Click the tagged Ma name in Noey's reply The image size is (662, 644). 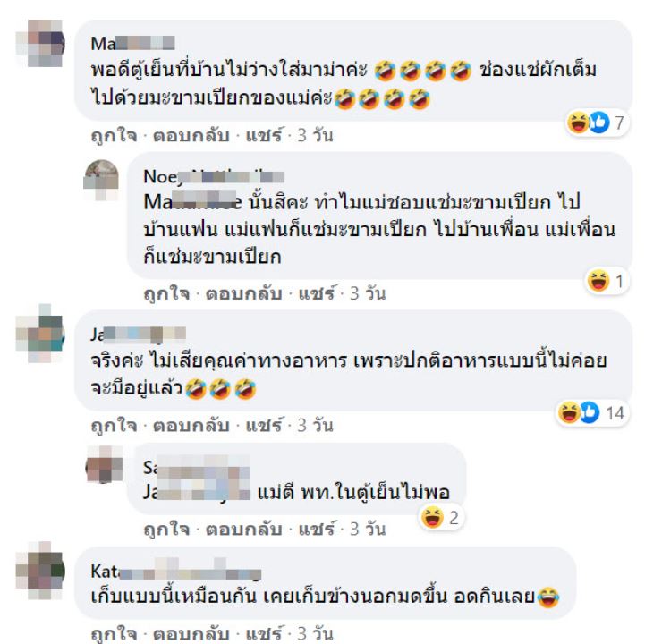192,202
